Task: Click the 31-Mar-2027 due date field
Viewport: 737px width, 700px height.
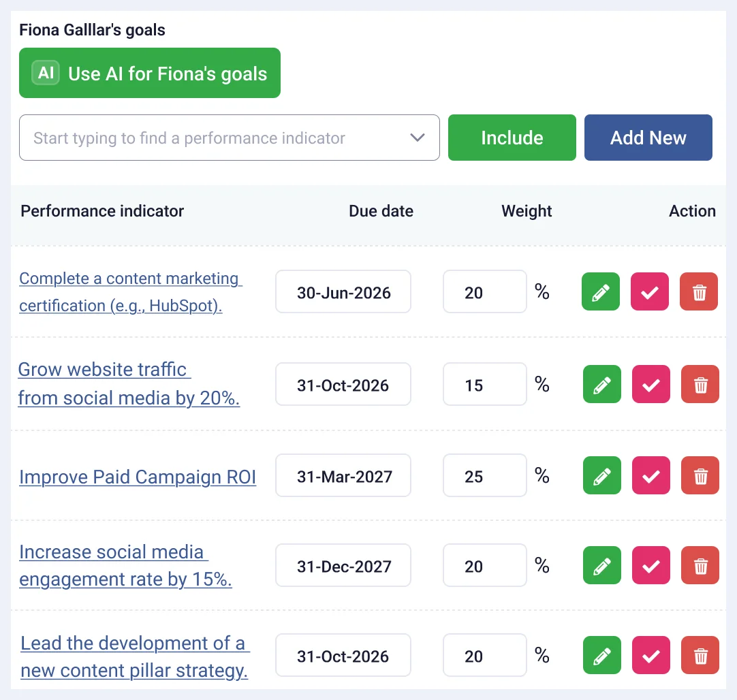Action: click(x=343, y=475)
